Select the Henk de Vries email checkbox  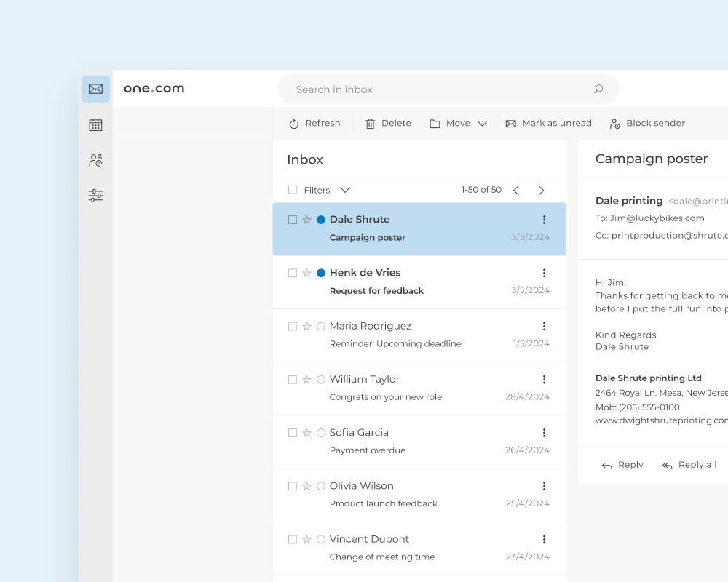(x=293, y=273)
